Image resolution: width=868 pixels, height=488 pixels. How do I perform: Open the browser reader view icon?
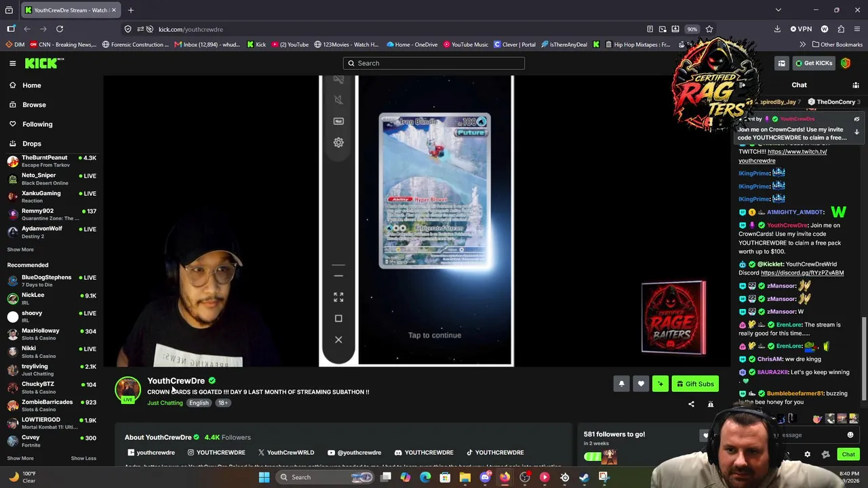(x=650, y=29)
